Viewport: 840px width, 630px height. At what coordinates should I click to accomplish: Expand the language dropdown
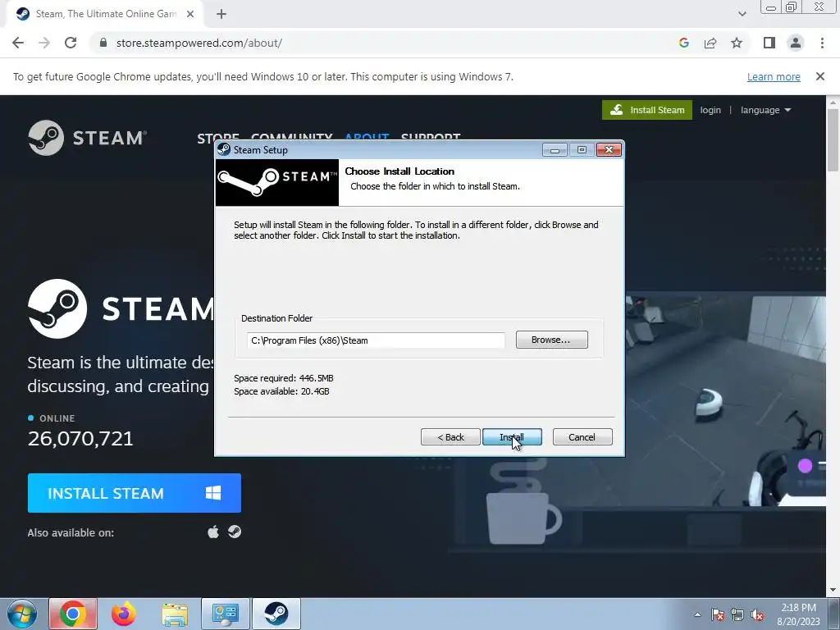click(x=765, y=110)
